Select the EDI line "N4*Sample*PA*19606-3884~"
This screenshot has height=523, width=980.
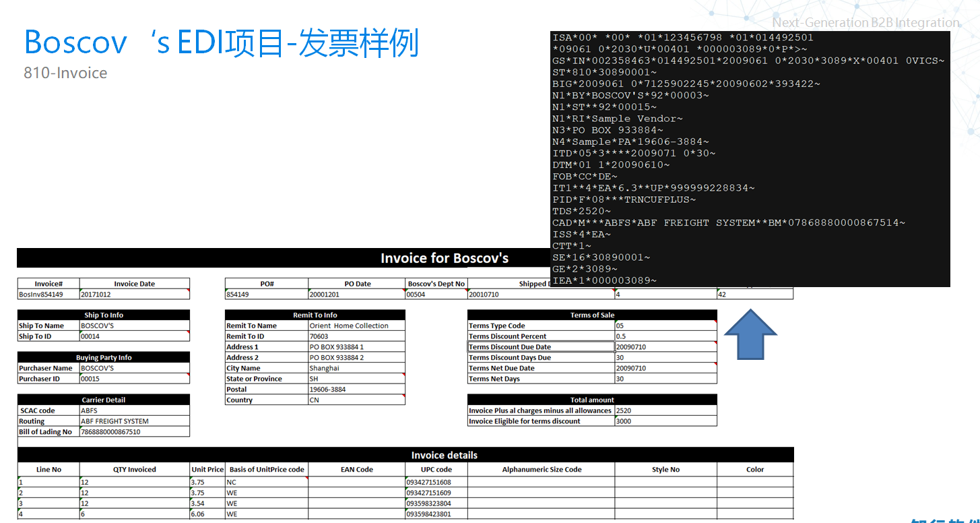[630, 142]
